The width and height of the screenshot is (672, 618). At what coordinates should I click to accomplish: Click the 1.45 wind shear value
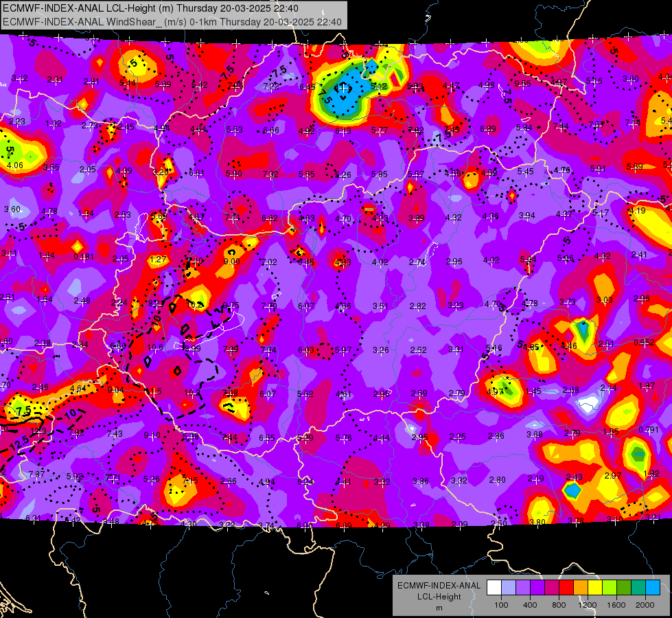[x=533, y=391]
